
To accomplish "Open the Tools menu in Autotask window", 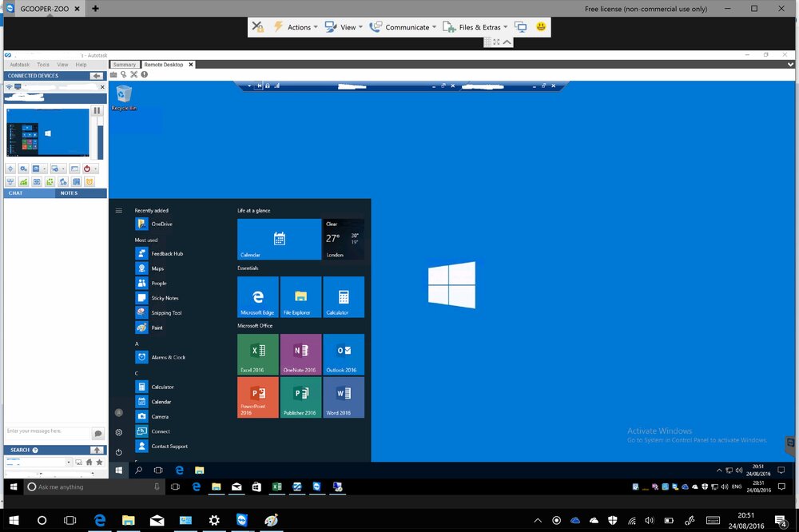I will click(x=43, y=65).
